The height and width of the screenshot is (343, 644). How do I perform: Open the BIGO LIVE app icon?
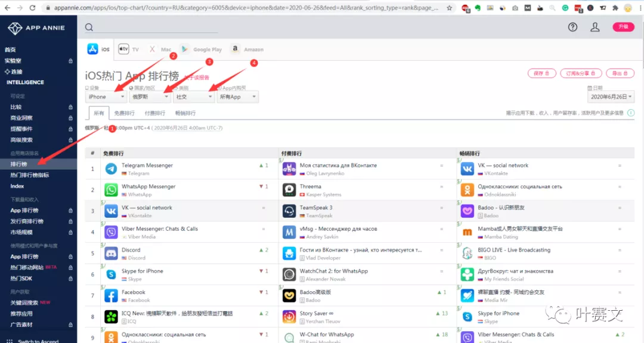coord(467,254)
